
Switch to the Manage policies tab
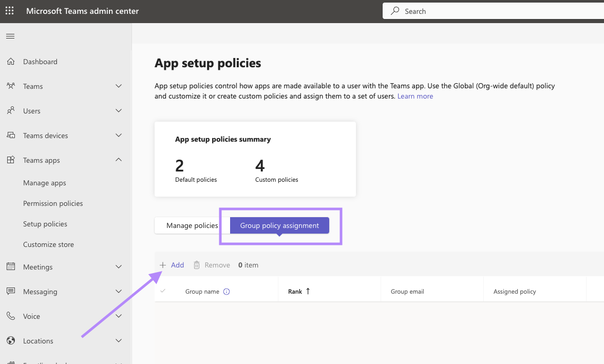coord(192,225)
